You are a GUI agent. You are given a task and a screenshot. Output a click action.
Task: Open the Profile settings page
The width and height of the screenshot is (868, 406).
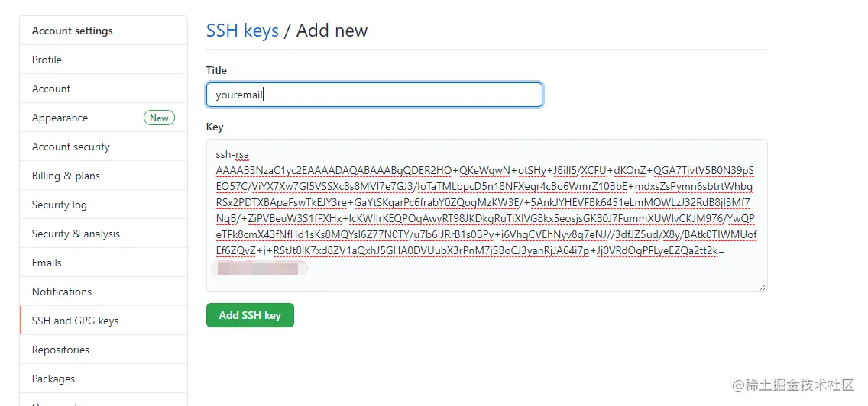(x=47, y=60)
